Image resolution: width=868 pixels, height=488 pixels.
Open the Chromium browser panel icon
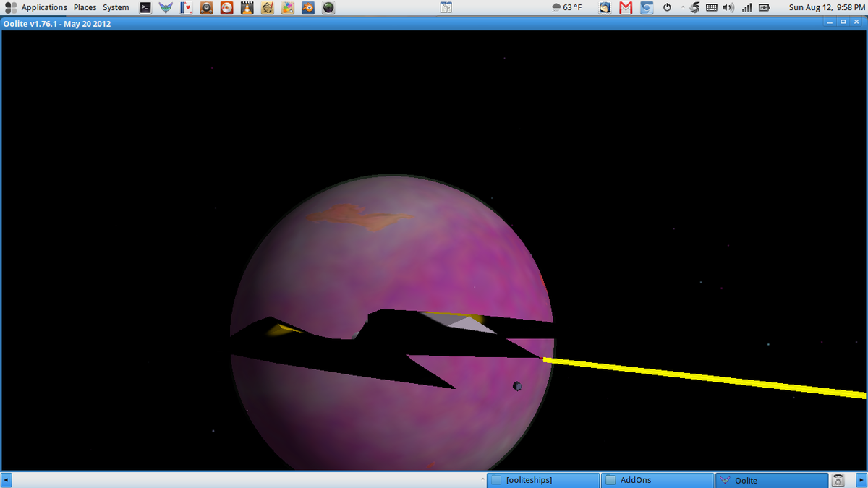pos(646,8)
